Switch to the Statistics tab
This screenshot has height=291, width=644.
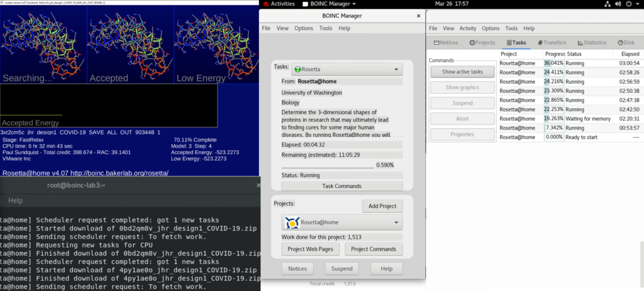point(592,43)
